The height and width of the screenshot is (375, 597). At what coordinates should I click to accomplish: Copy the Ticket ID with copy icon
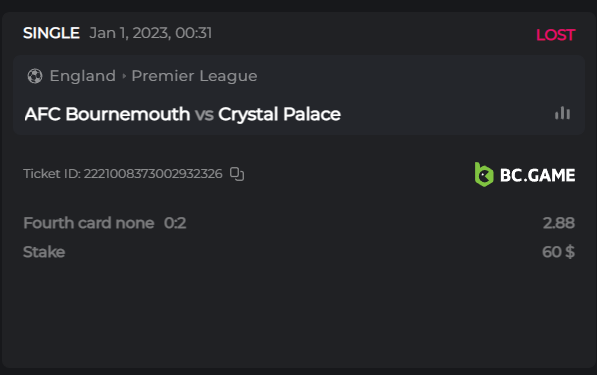pos(237,174)
